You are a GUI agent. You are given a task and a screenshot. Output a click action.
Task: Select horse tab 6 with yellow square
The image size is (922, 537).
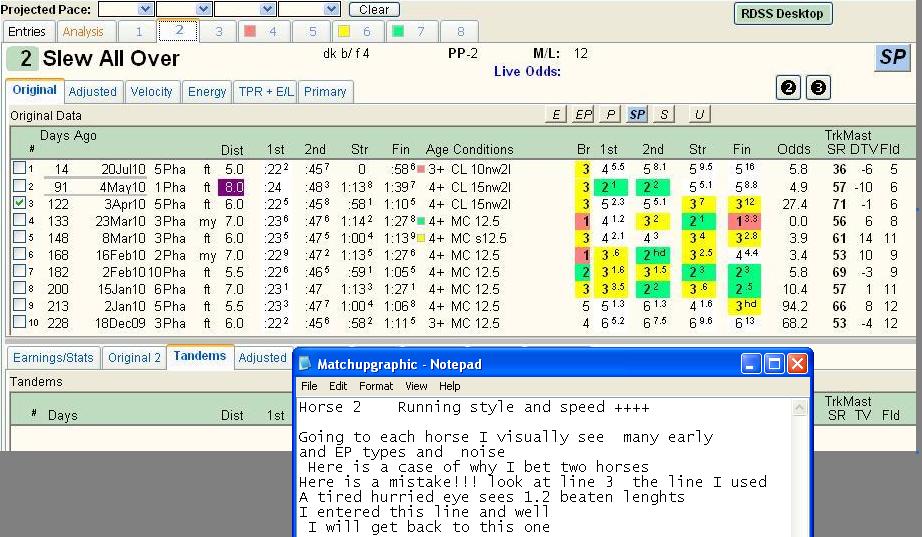point(358,31)
